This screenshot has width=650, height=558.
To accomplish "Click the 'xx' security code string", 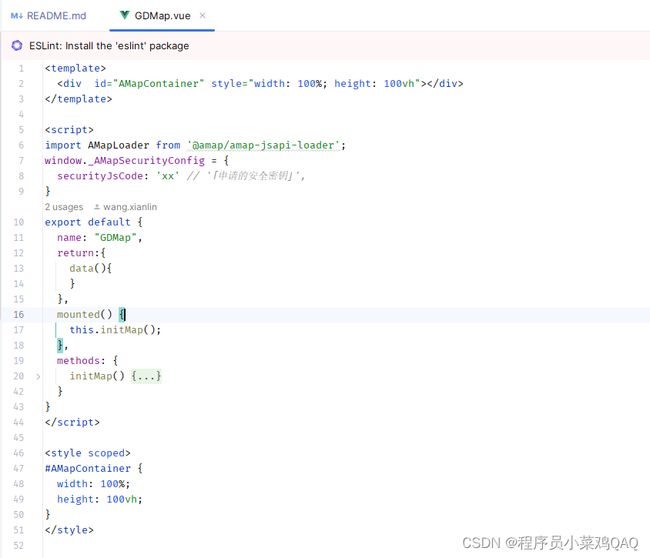I will point(167,176).
